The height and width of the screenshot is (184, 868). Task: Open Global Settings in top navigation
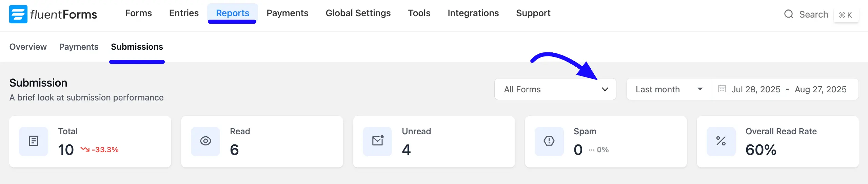(358, 13)
